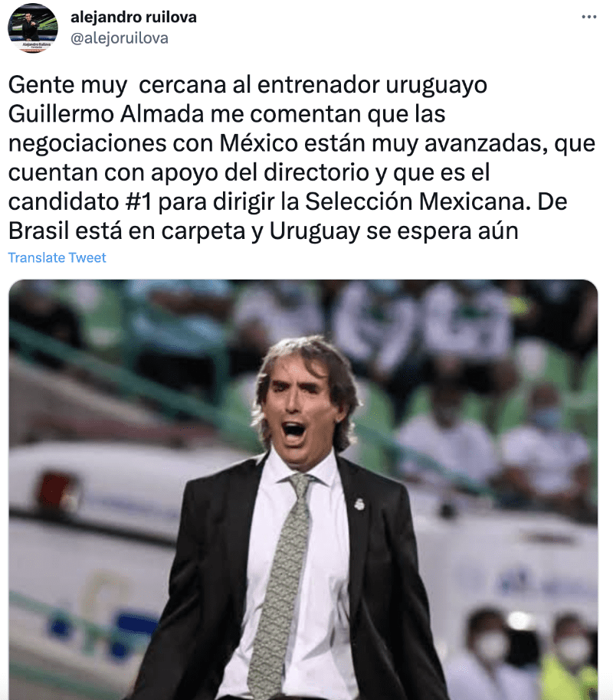613x700 pixels.
Task: Click the "#1" in the tweet text
Action: click(139, 201)
